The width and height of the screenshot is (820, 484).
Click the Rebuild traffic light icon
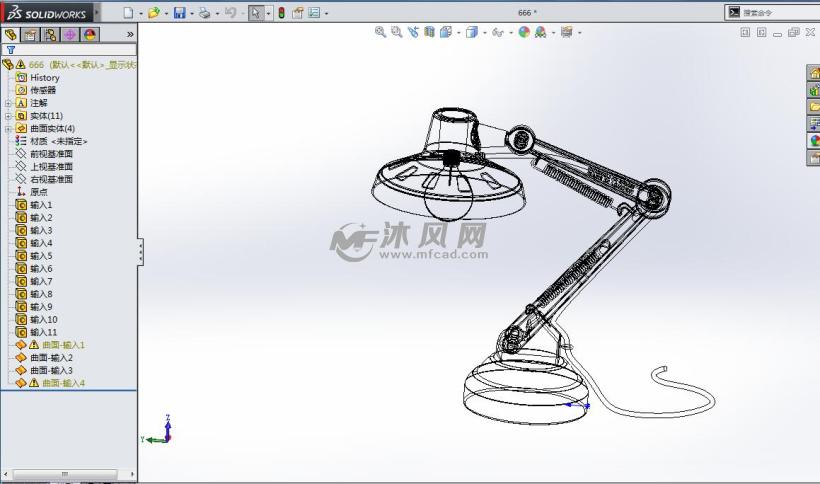[281, 13]
